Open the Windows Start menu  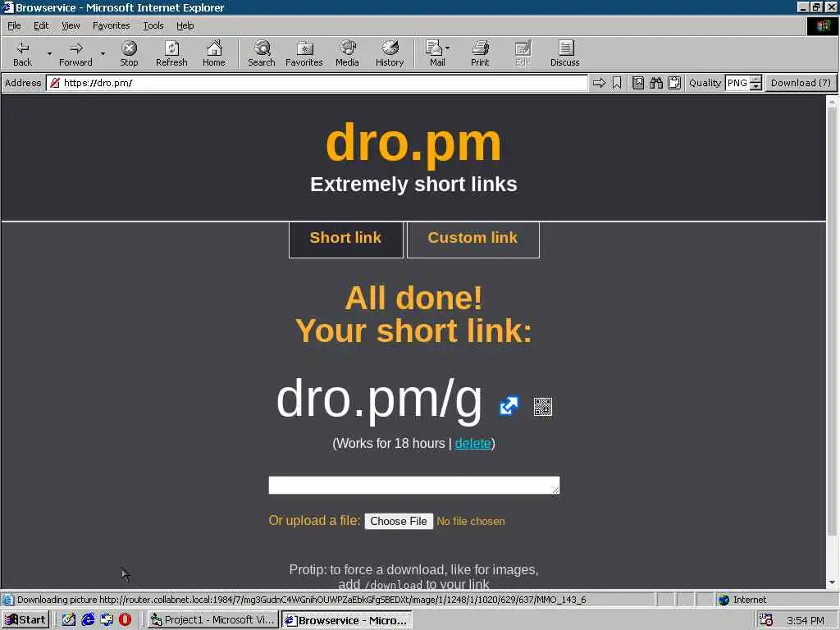25,620
